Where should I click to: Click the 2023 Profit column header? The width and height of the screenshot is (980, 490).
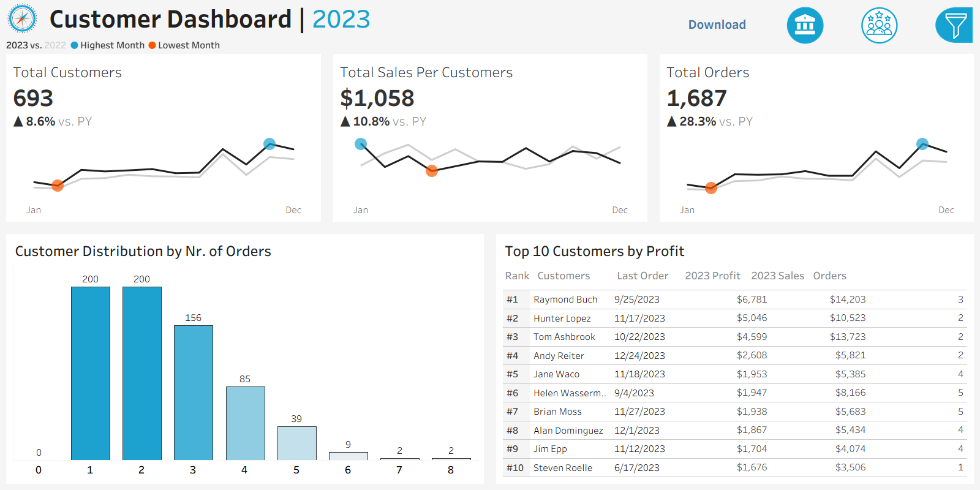(712, 276)
